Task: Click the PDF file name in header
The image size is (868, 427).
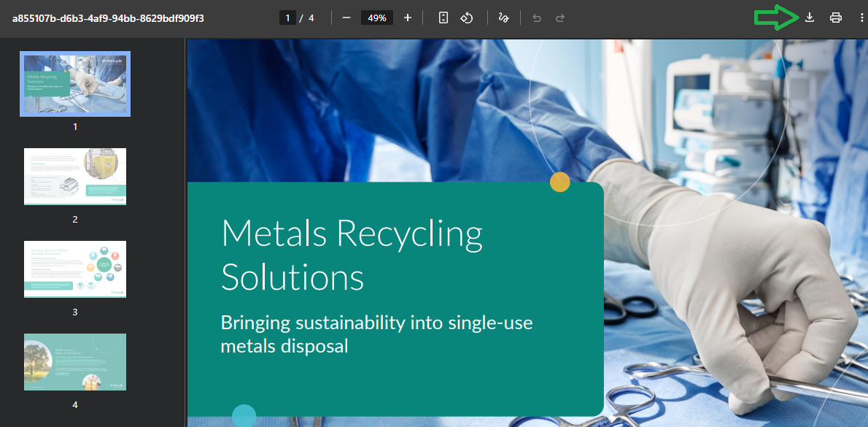Action: [x=108, y=18]
